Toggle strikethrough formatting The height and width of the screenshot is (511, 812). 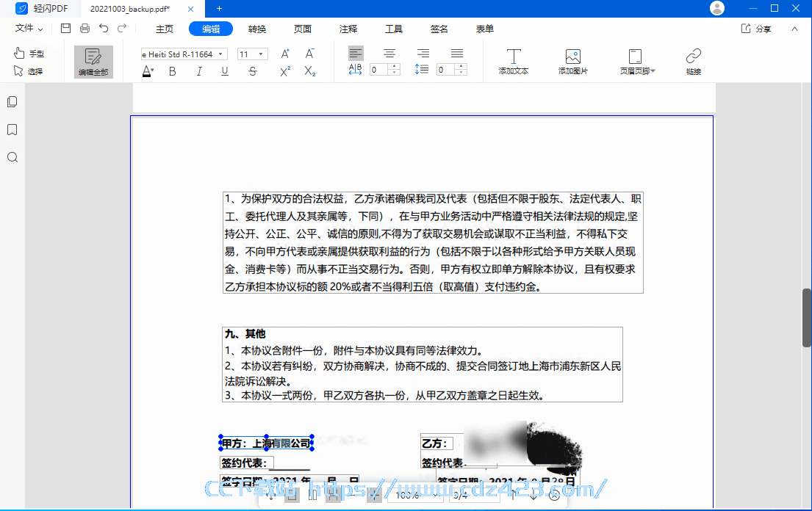coord(252,71)
